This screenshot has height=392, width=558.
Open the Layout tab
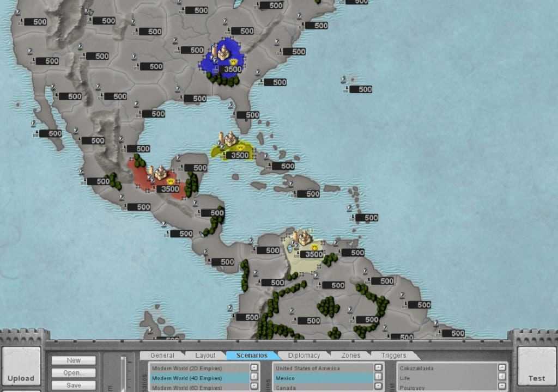pos(205,356)
